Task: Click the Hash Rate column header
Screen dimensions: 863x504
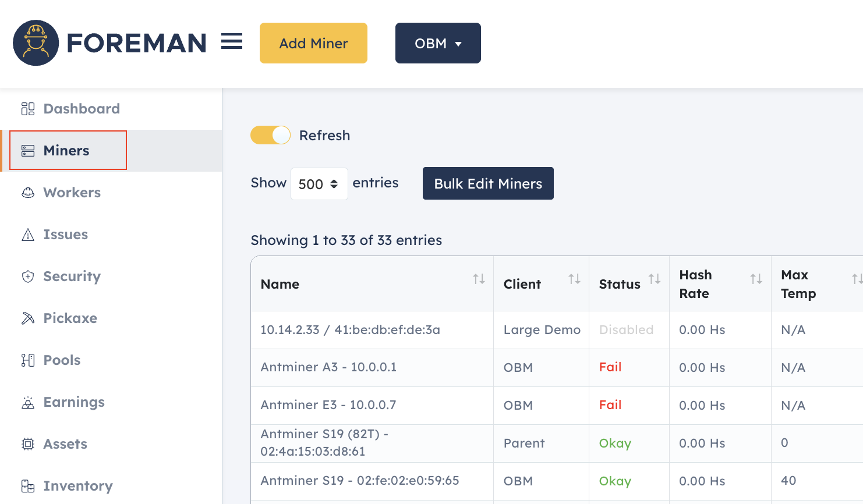Action: 720,284
